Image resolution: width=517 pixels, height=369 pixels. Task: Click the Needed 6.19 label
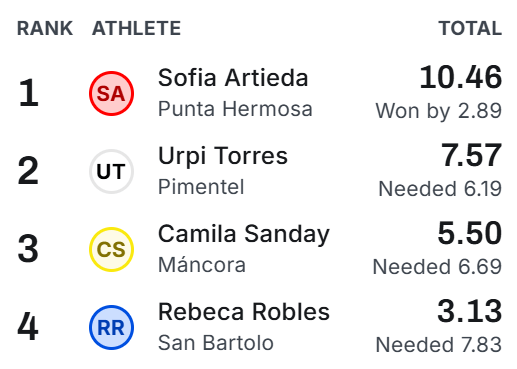(x=440, y=189)
